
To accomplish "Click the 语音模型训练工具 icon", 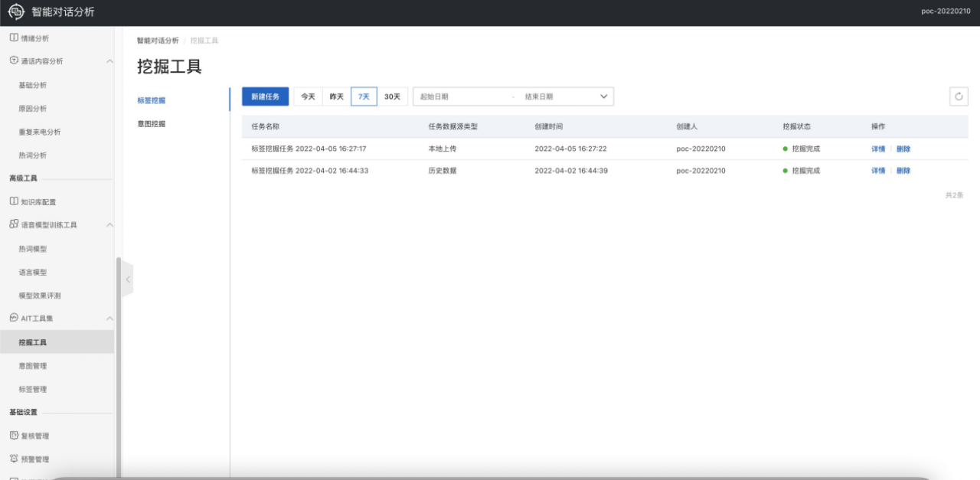I will coord(14,224).
